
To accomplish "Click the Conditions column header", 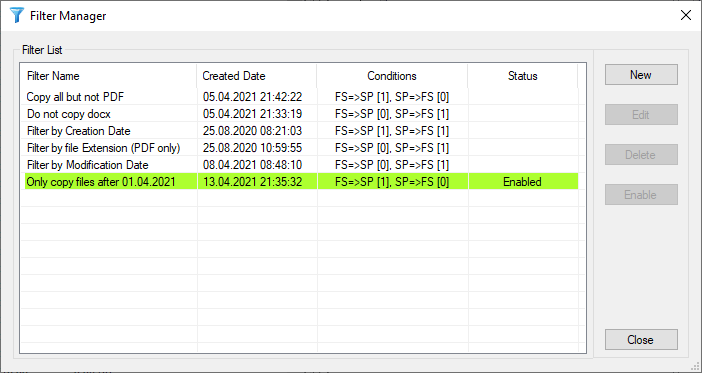I will click(392, 76).
